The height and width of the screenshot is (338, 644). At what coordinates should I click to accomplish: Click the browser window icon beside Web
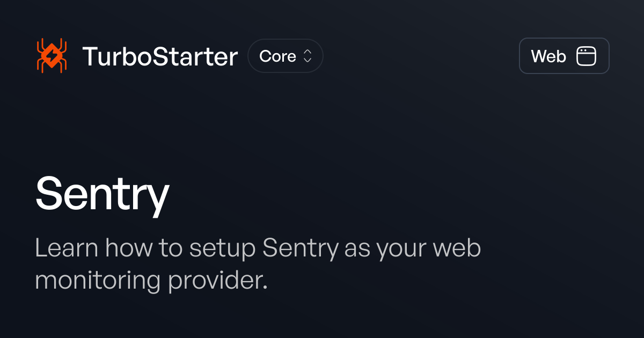586,56
